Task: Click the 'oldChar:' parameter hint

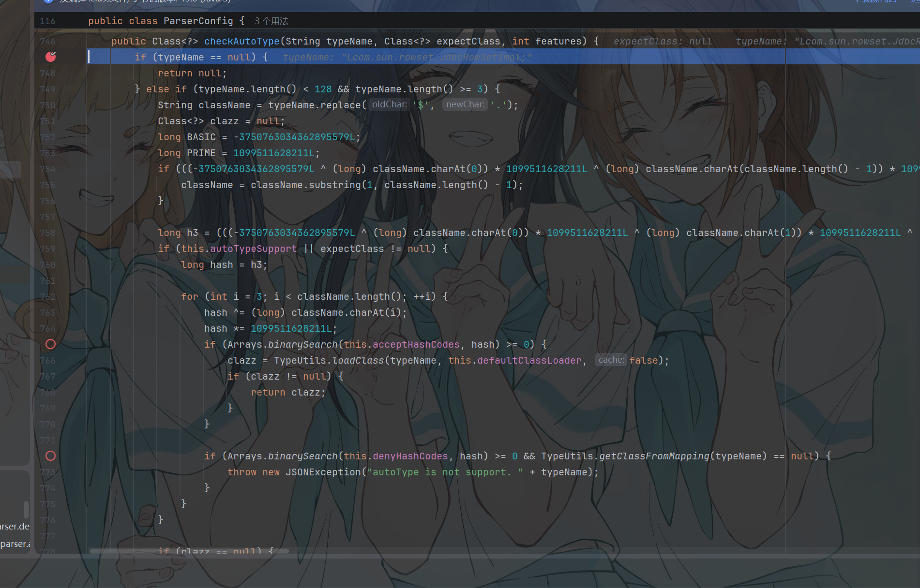Action: coord(389,104)
